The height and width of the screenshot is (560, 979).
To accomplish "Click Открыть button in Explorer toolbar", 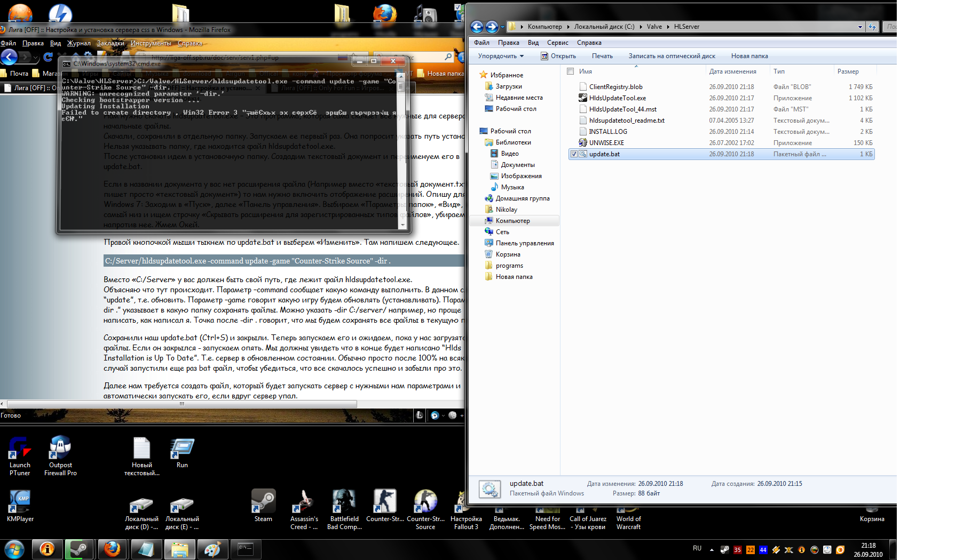I will point(558,56).
